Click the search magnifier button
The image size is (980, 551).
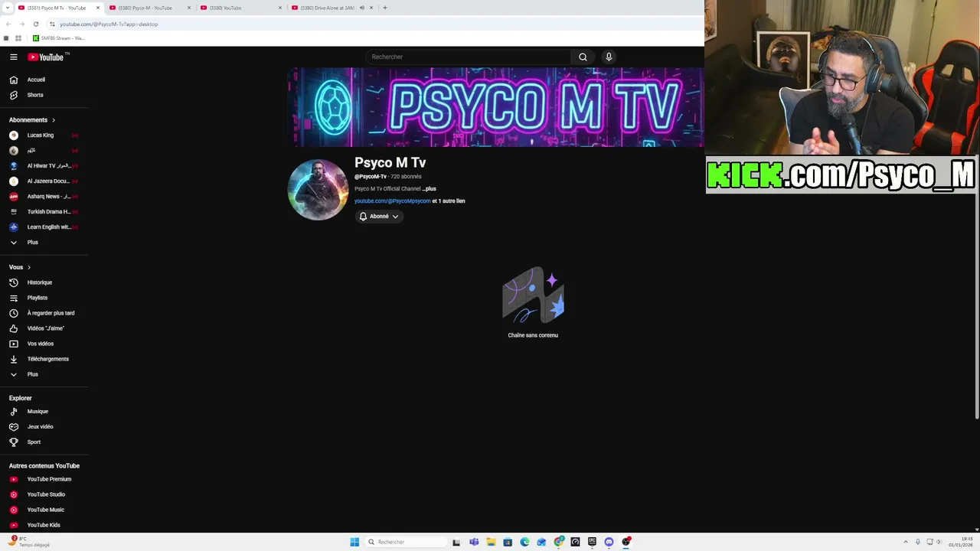[x=583, y=57]
